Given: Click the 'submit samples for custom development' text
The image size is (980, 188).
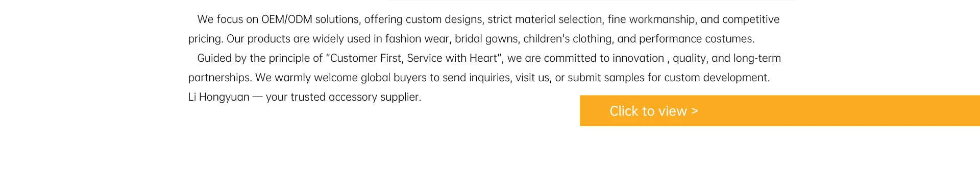Looking at the screenshot, I should (x=669, y=78).
